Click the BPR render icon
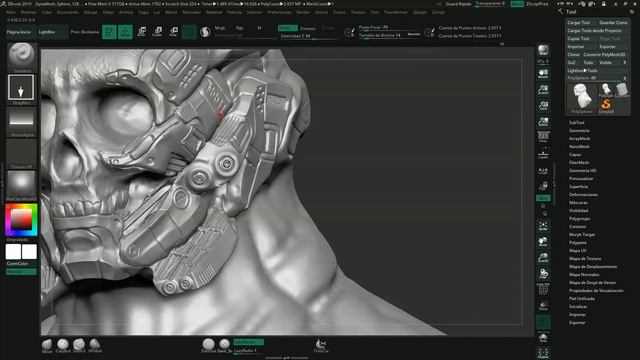 pos(543,51)
